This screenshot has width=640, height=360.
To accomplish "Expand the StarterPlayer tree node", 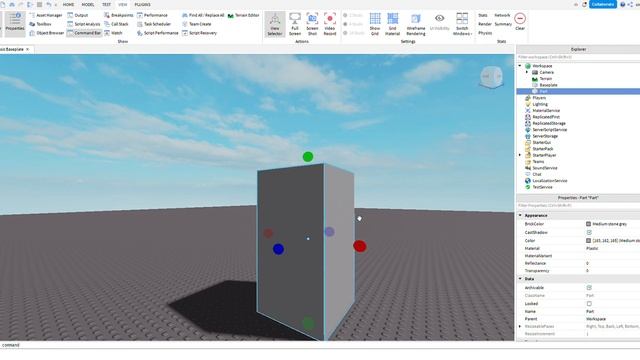I will 520,155.
